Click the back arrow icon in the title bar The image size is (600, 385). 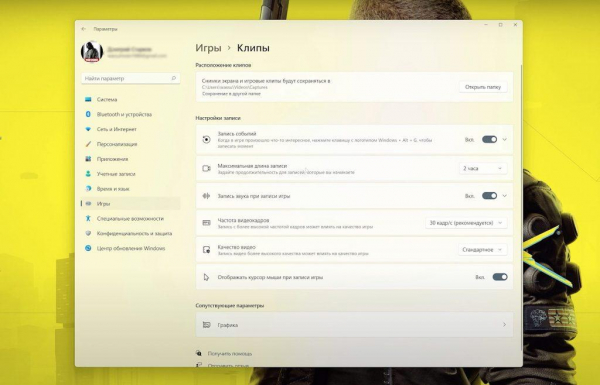coord(83,29)
